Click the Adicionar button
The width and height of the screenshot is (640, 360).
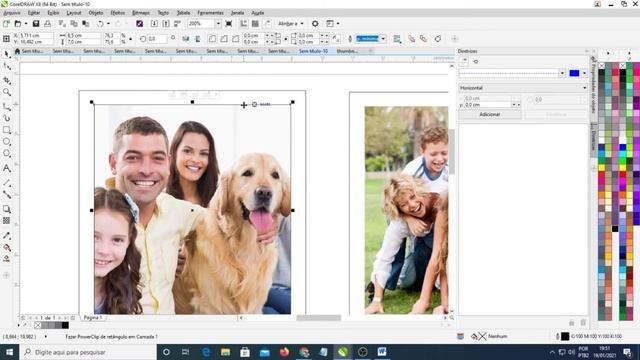tap(490, 115)
